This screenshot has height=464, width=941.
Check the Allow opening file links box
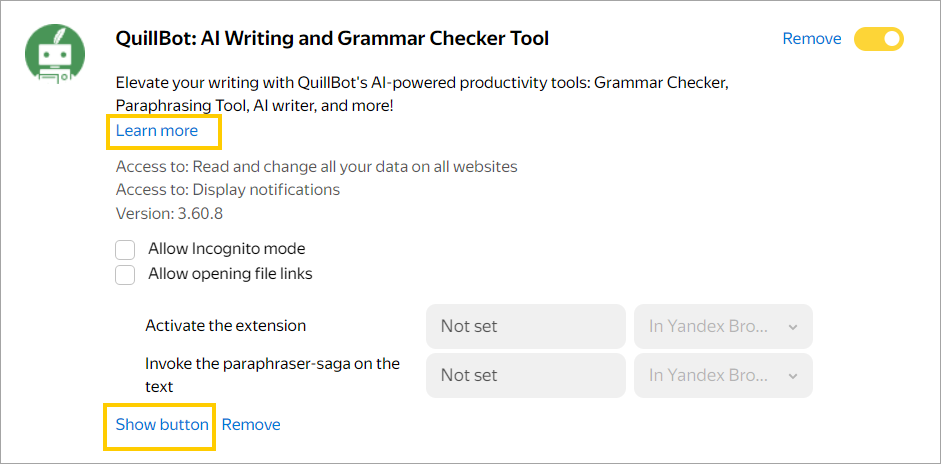tap(125, 275)
